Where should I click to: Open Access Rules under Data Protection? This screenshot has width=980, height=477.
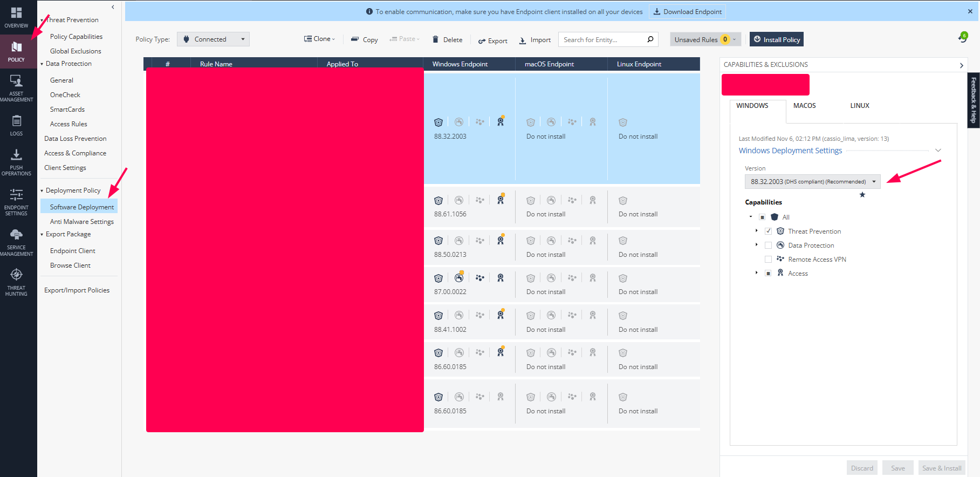(68, 124)
